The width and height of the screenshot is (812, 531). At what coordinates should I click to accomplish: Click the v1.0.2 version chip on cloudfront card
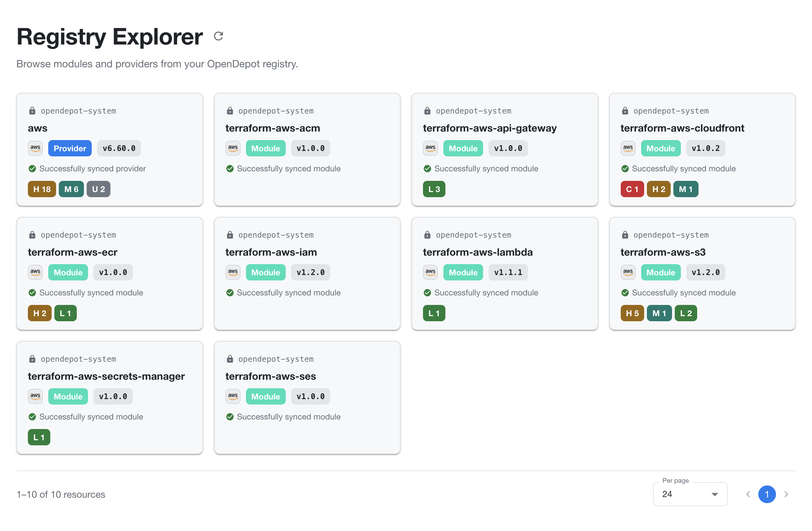tap(706, 148)
